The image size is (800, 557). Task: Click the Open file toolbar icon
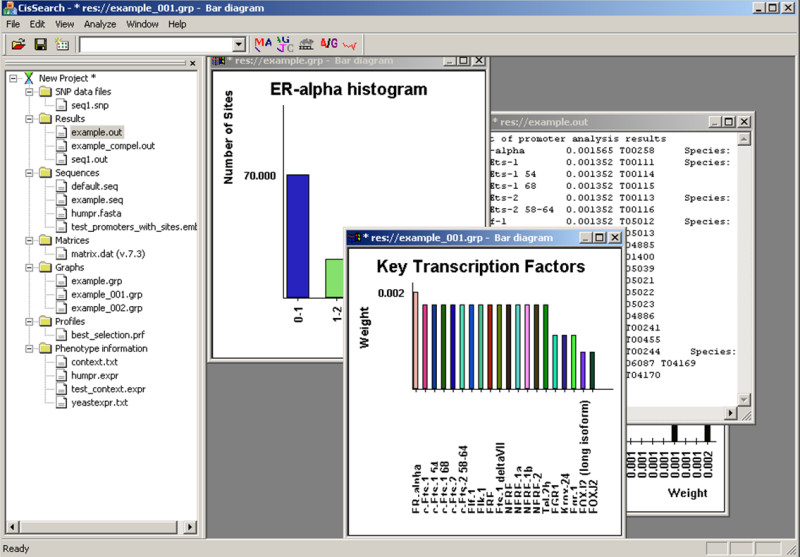pos(18,44)
